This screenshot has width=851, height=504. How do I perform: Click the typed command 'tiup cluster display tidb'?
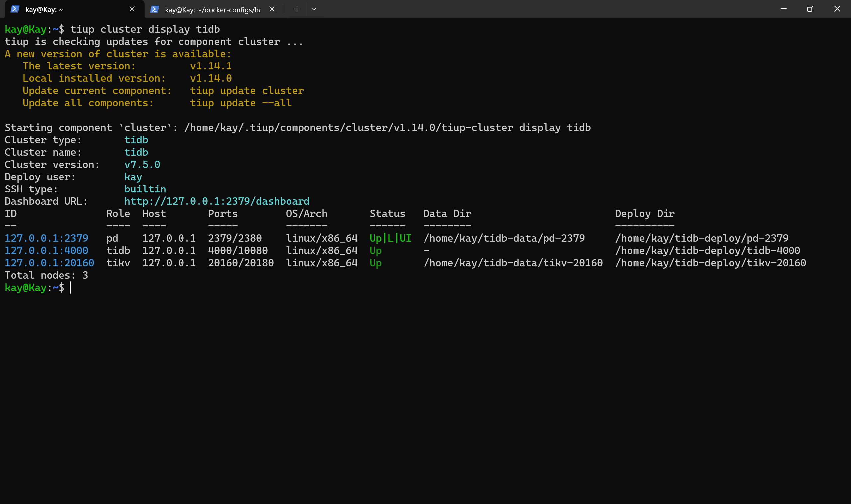coord(145,29)
